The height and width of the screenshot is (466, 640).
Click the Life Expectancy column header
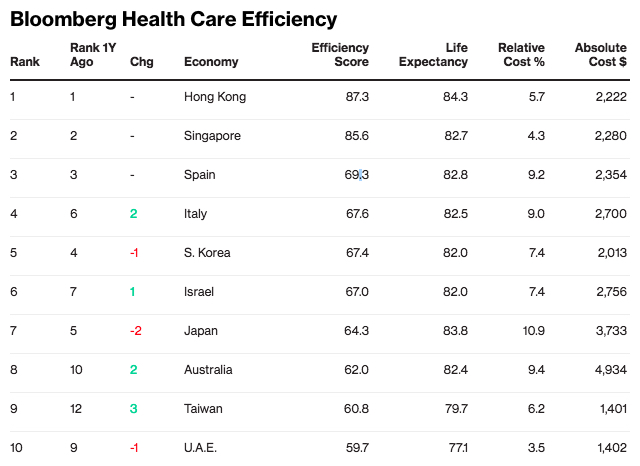[x=433, y=55]
